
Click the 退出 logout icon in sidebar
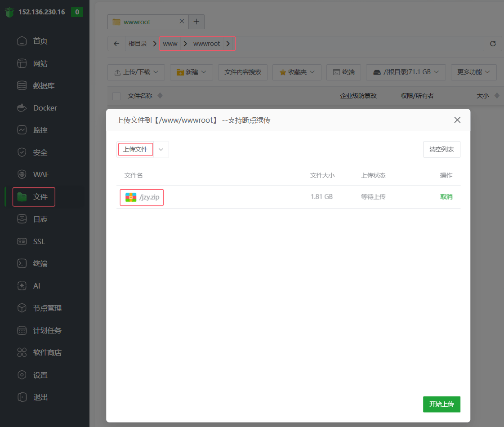click(x=22, y=397)
